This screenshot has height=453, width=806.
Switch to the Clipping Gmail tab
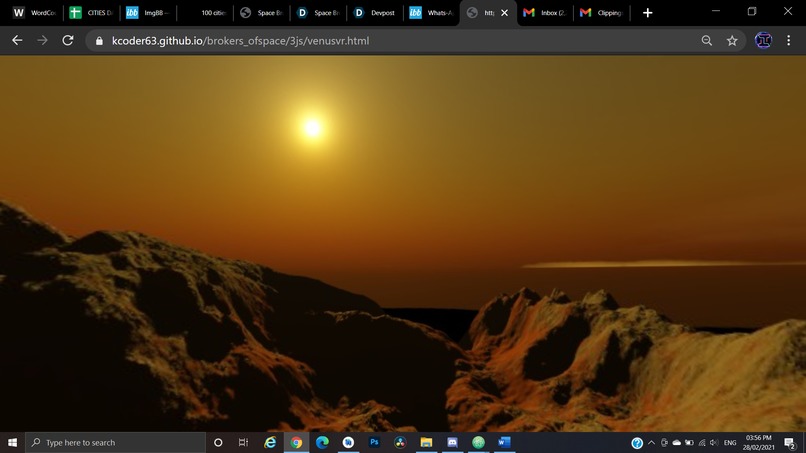(x=601, y=13)
